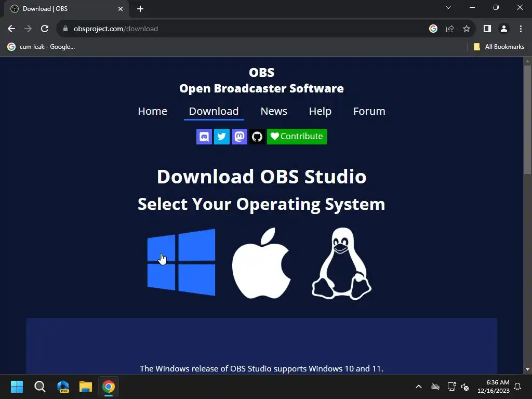Click the page vertical scrollbar thumb
532x399 pixels.
[527, 120]
